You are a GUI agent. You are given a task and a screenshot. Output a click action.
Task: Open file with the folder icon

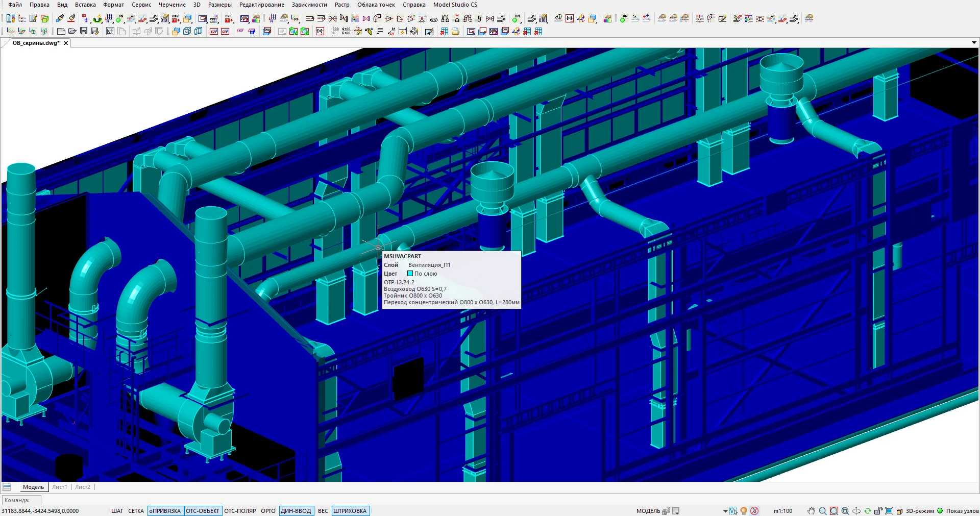[72, 32]
